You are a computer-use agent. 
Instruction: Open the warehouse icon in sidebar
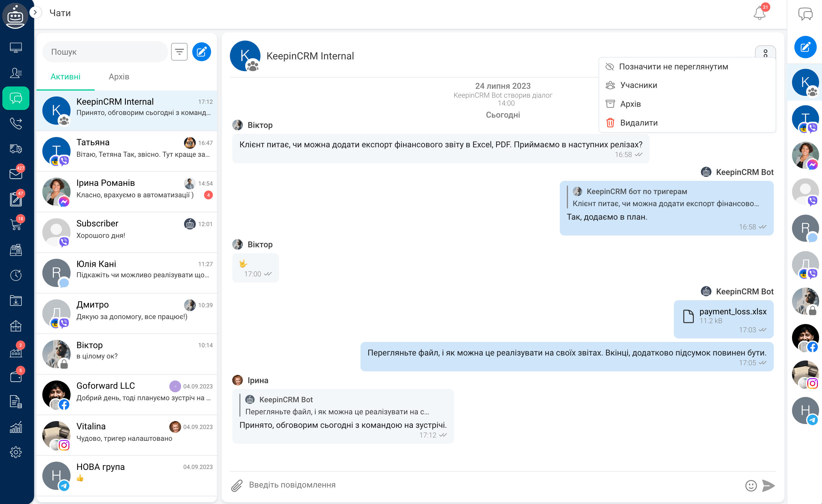[x=16, y=326]
